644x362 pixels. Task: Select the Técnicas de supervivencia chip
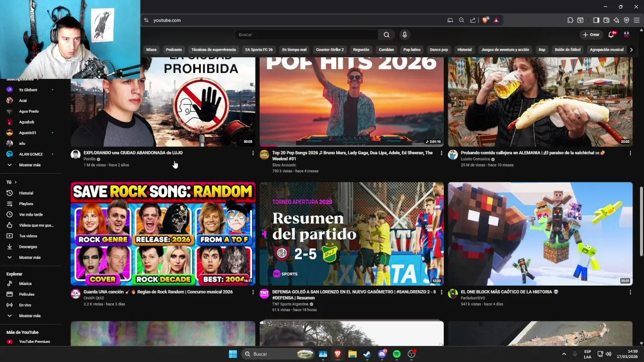coord(213,50)
